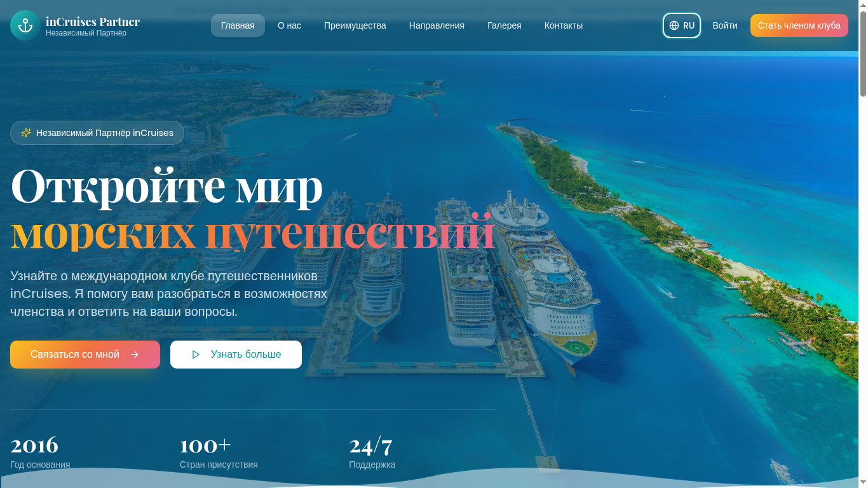
Task: Navigate to Галерея
Action: tap(505, 25)
